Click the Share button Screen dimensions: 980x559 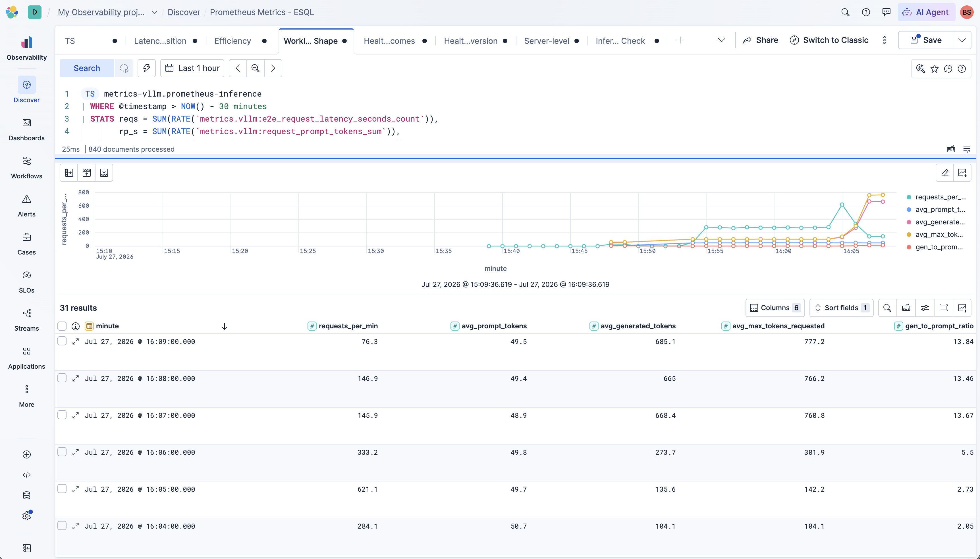pyautogui.click(x=761, y=40)
